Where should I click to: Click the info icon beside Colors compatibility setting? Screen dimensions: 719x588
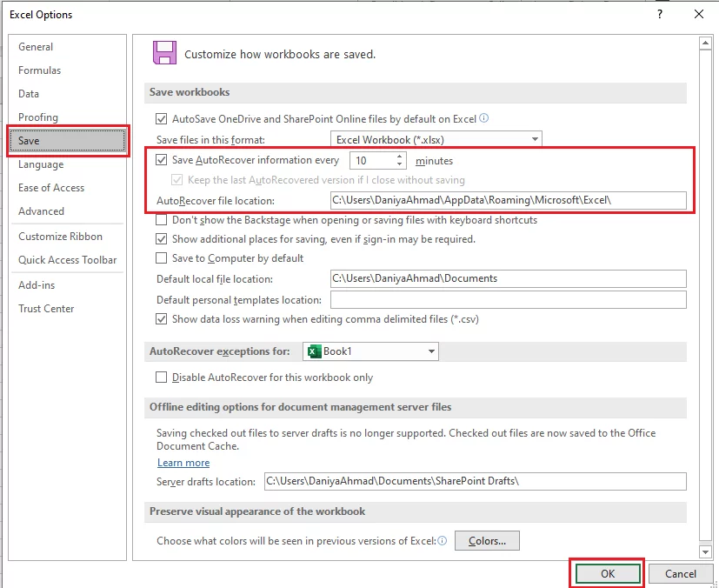[x=443, y=539]
